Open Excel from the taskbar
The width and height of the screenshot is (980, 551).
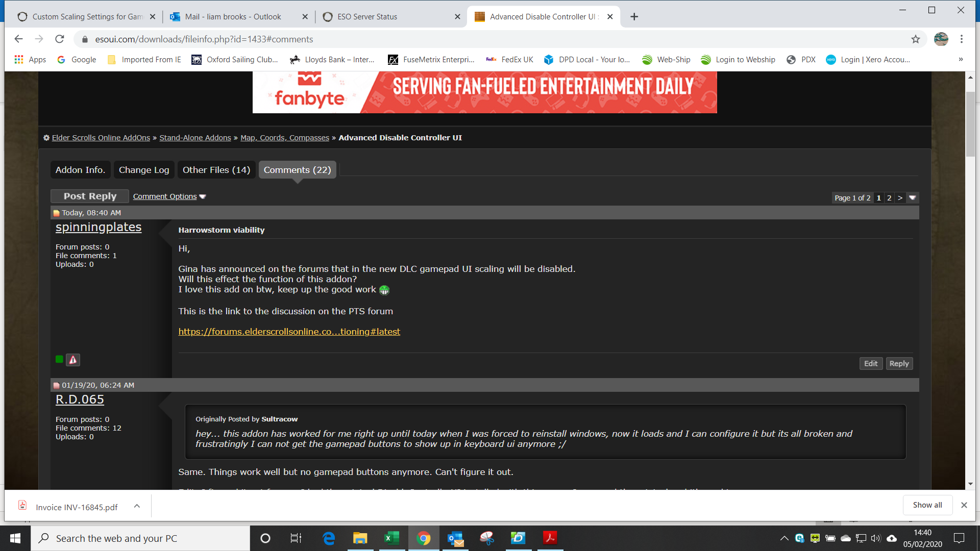pos(391,538)
